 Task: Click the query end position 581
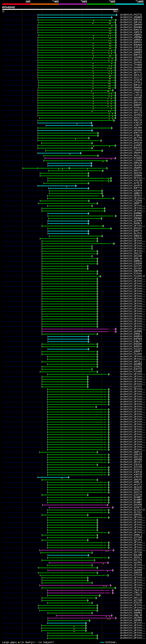[115, 11]
